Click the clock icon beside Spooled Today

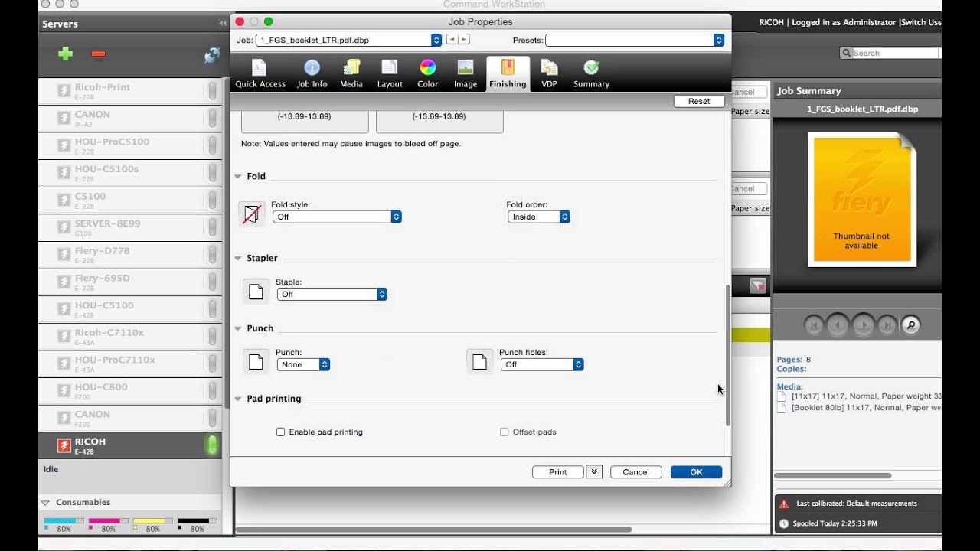pyautogui.click(x=783, y=524)
